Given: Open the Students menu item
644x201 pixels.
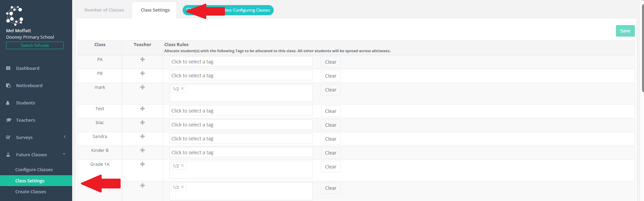Looking at the screenshot, I should click(25, 103).
